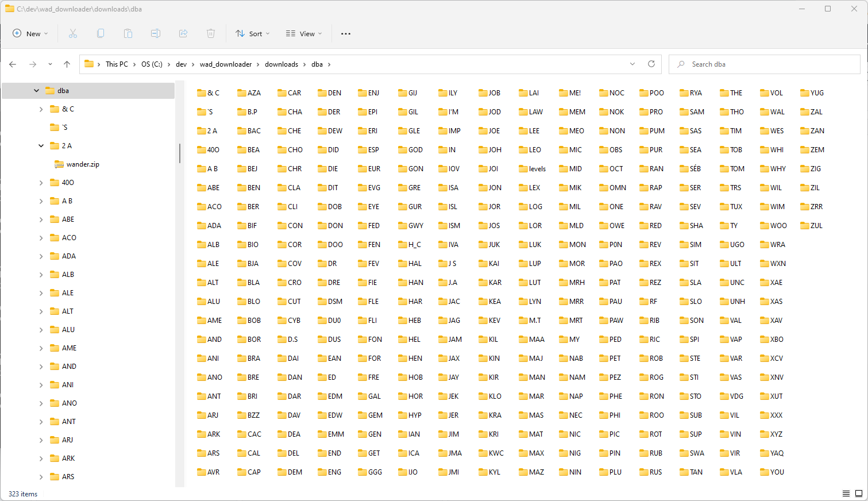Click the Share icon in toolbar
Screen dimensions: 868x501
(183, 33)
